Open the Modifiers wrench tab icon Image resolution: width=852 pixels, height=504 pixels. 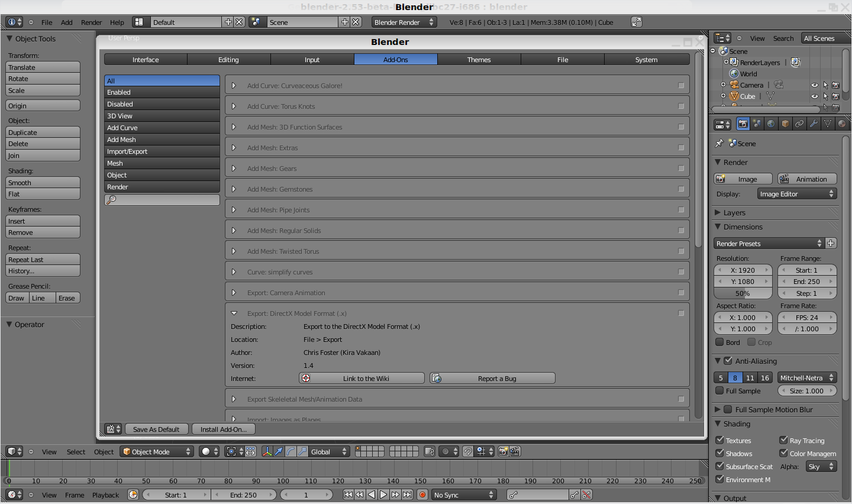(814, 124)
